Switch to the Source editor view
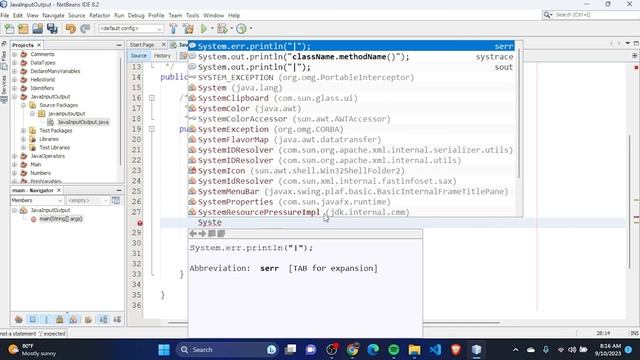 tap(138, 56)
